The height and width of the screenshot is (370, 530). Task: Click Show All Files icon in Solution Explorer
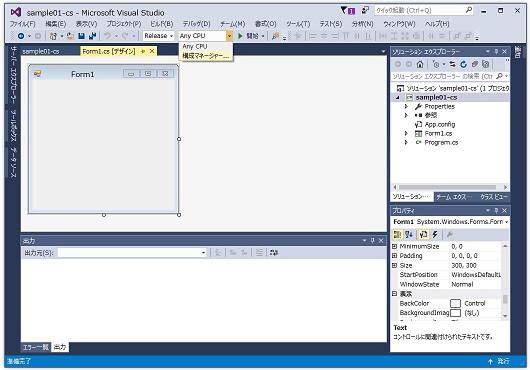pos(485,64)
